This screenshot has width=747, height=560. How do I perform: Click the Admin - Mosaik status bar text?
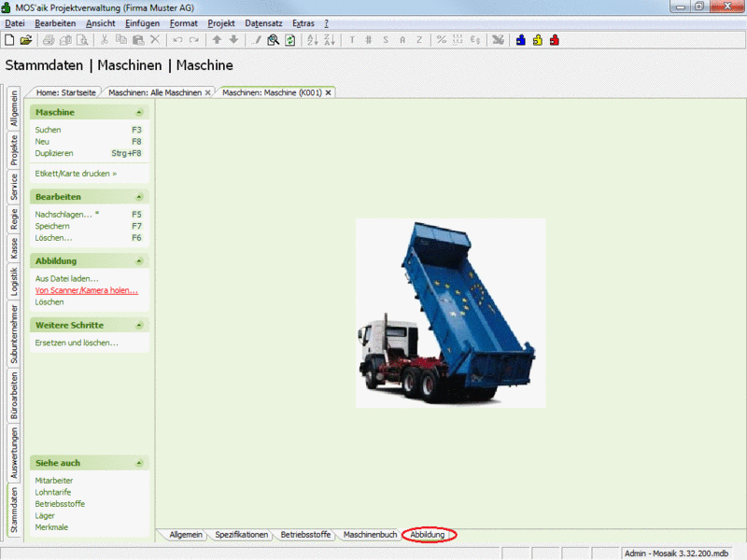(x=676, y=553)
